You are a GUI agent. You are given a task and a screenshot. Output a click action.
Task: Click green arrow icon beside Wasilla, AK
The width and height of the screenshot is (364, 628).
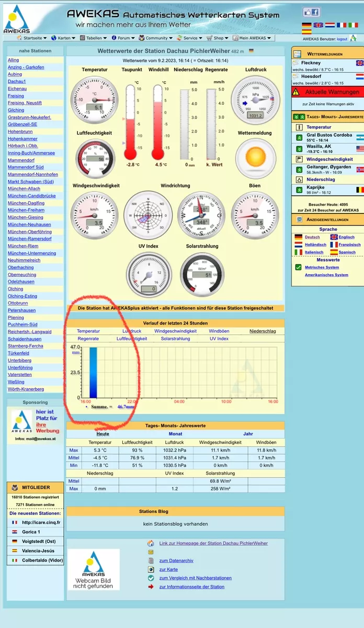[x=299, y=149]
